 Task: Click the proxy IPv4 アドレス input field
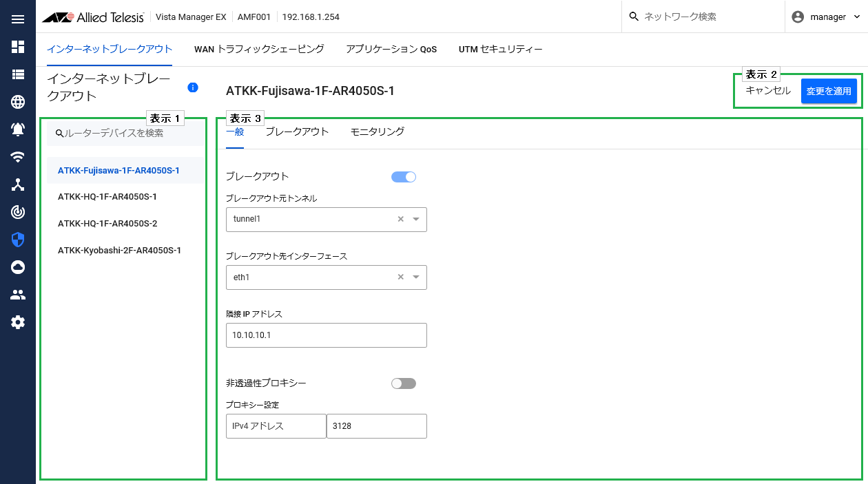(x=276, y=426)
